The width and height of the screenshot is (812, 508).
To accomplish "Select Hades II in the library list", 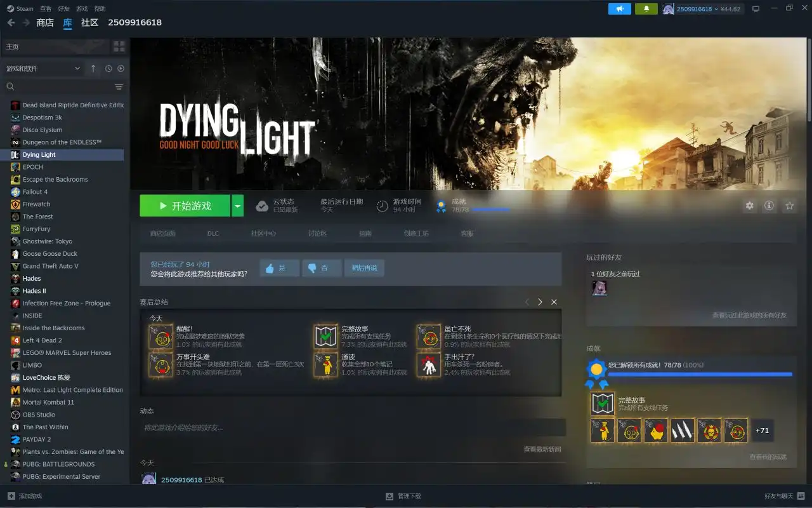I will (34, 291).
